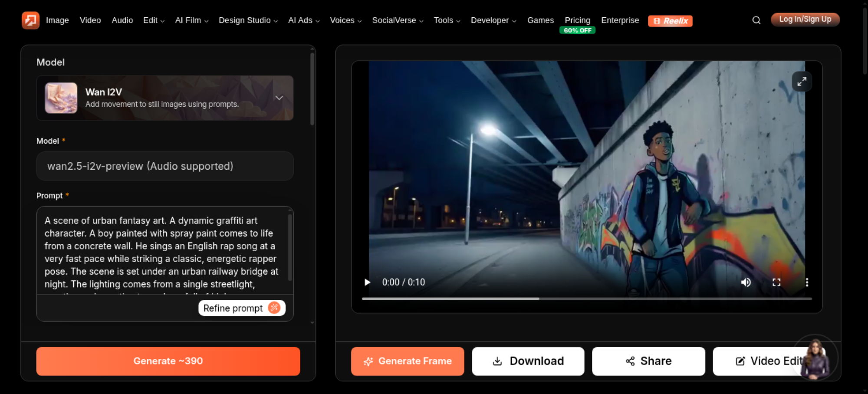Click the Reelix badge
Screen dimensions: 868x394
pos(670,21)
